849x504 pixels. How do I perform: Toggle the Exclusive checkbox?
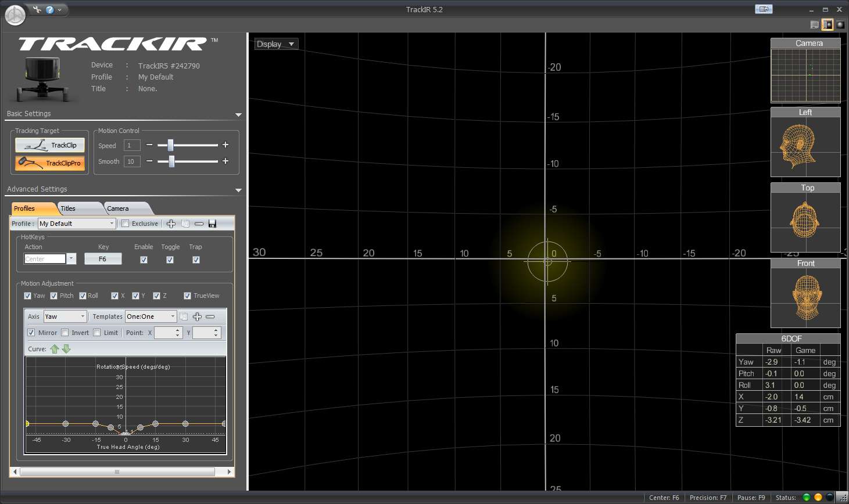coord(125,224)
